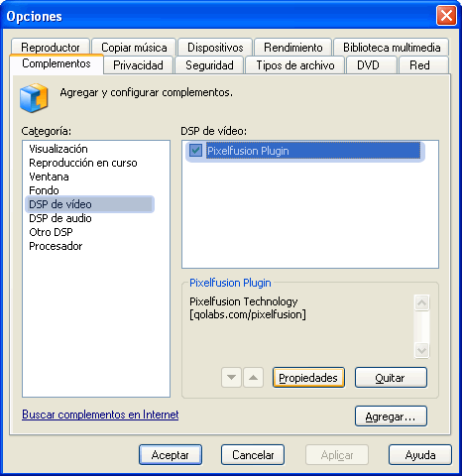Uncheck the Pixelfusion Plugin checkbox
Image resolution: width=462 pixels, height=476 pixels.
pyautogui.click(x=195, y=151)
